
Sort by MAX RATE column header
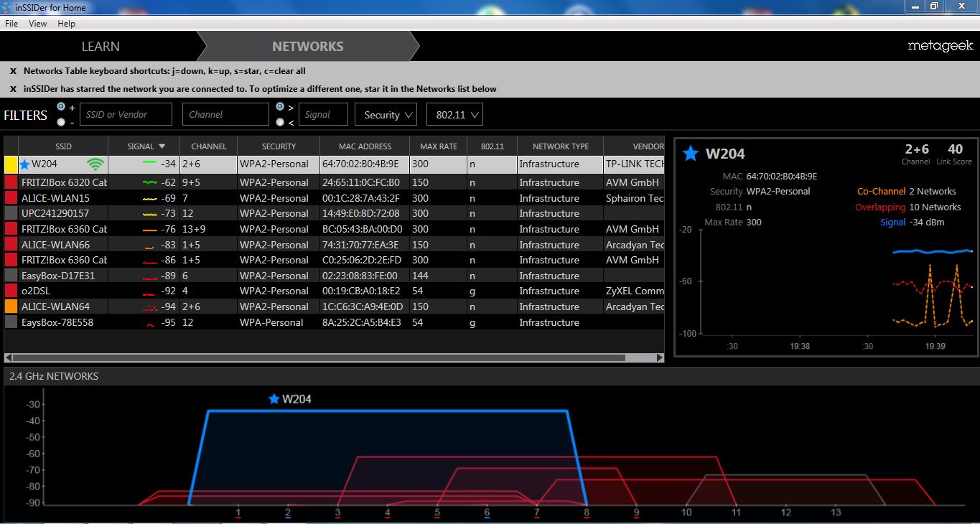pos(439,146)
